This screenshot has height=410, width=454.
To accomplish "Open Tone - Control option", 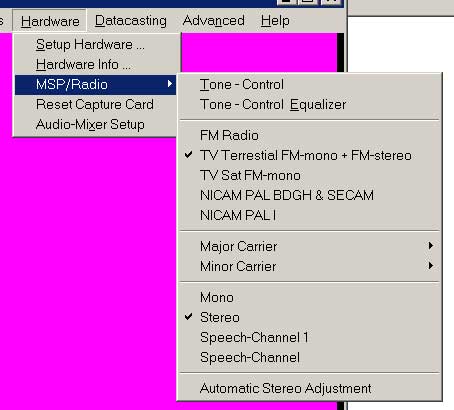I will [309, 85].
